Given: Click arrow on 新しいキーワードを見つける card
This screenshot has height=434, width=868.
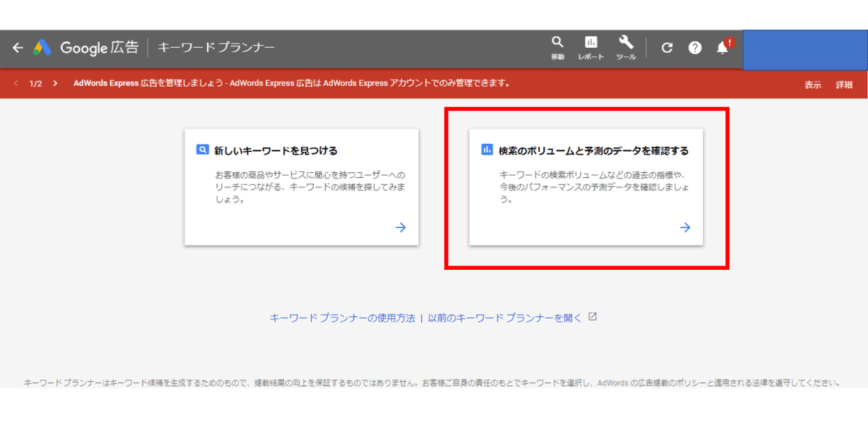Looking at the screenshot, I should pyautogui.click(x=401, y=227).
